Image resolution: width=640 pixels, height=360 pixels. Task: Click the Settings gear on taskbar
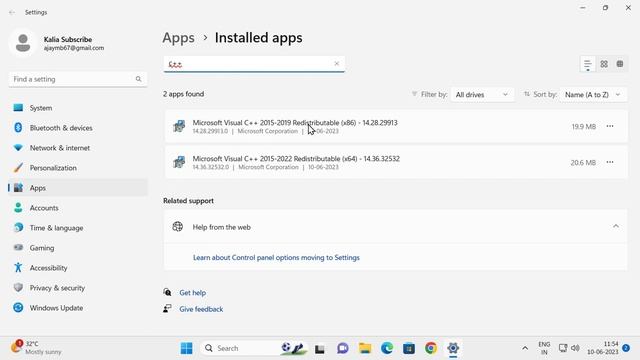click(x=453, y=348)
